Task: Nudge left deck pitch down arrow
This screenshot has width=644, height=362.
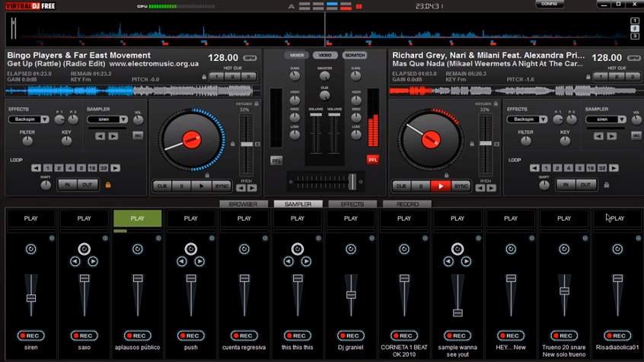Action: (241, 188)
